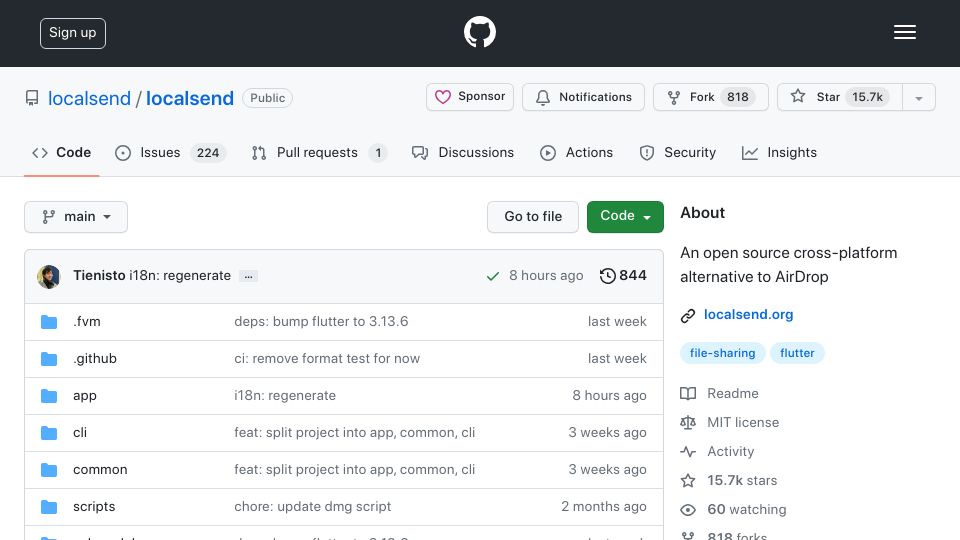Open the bold localsend repository link
Screen dimensions: 960x540
(x=190, y=98)
